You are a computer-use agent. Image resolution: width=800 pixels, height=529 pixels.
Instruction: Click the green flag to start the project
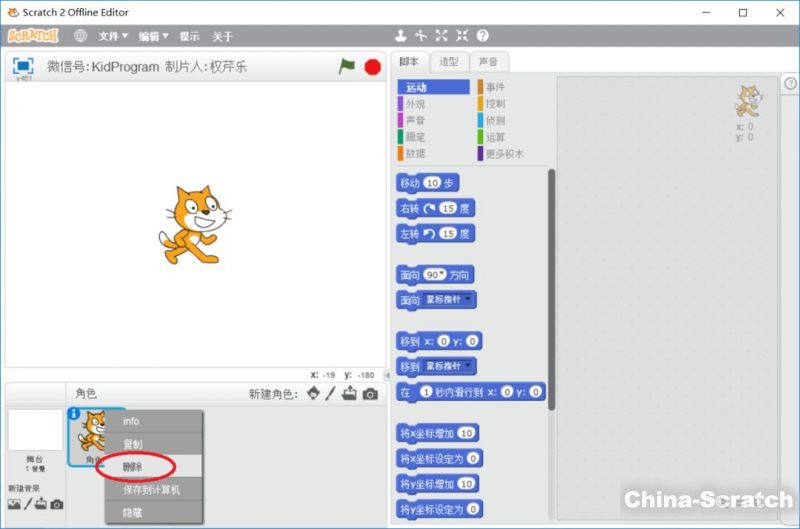click(x=347, y=66)
